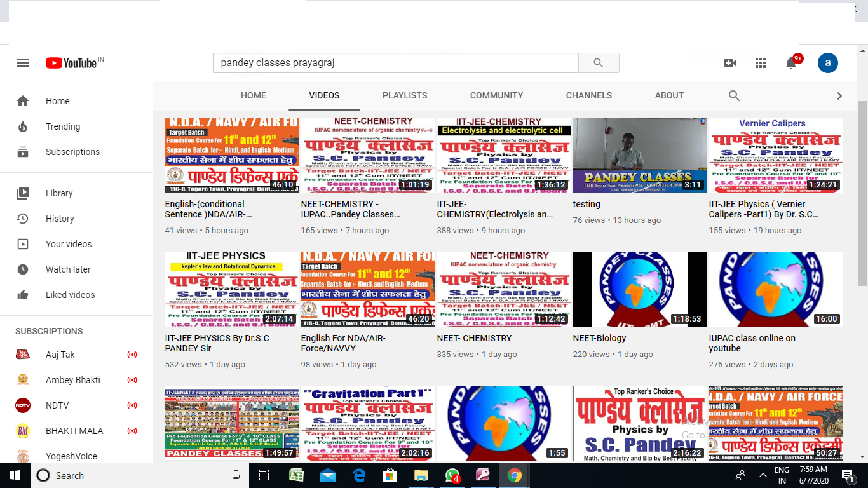868x488 pixels.
Task: Open the English conditional Sentence video thumbnail
Action: coord(232,155)
